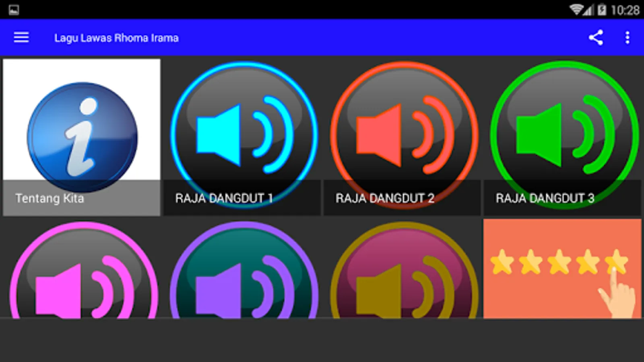Tap the 10:28 clock in status bar
Screen dimensions: 644x362
click(625, 10)
